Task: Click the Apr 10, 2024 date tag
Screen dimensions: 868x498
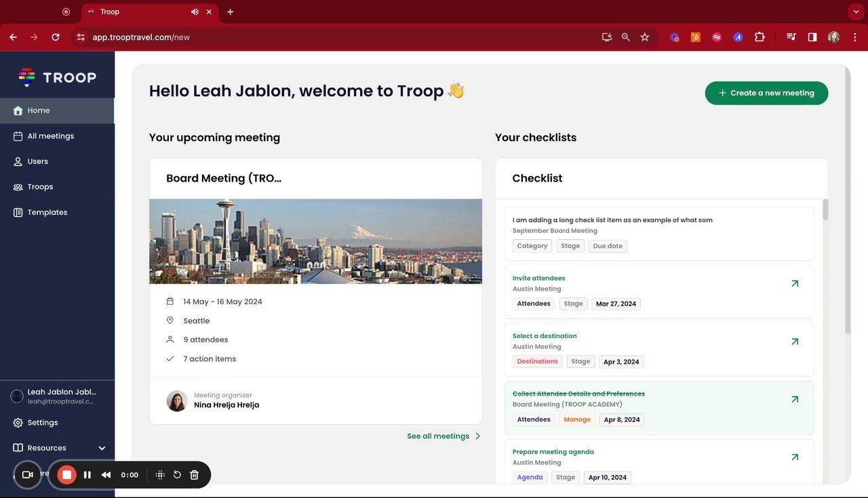Action: (x=608, y=478)
